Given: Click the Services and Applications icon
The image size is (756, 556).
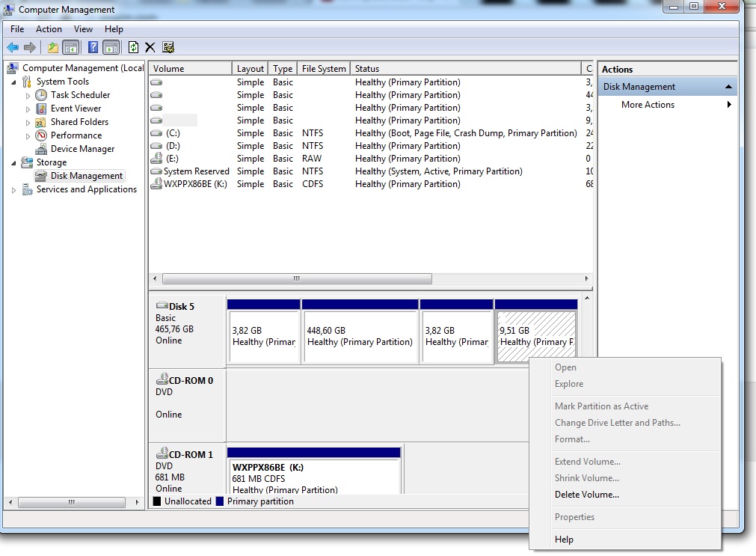Looking at the screenshot, I should pos(28,189).
